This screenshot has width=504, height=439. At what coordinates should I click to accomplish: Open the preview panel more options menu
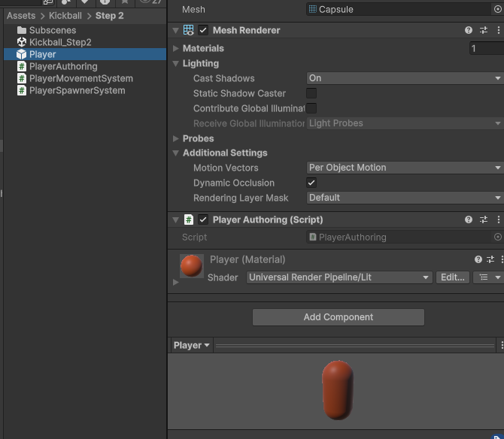[502, 346]
